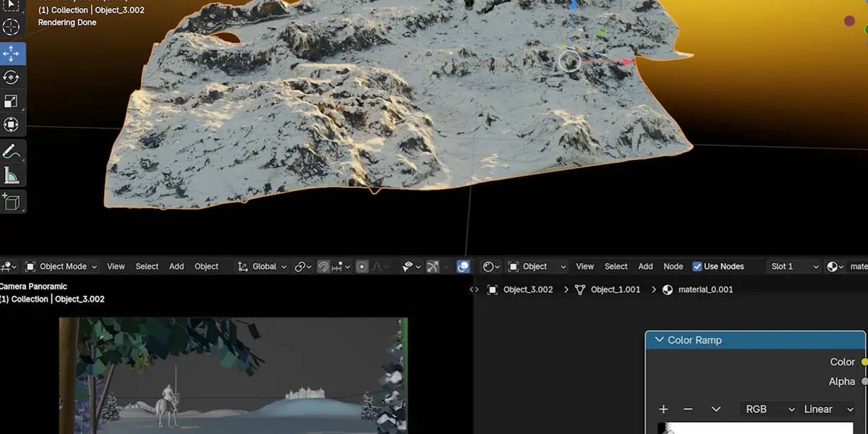The height and width of the screenshot is (434, 868).
Task: Select the Rotate tool
Action: pos(12,77)
